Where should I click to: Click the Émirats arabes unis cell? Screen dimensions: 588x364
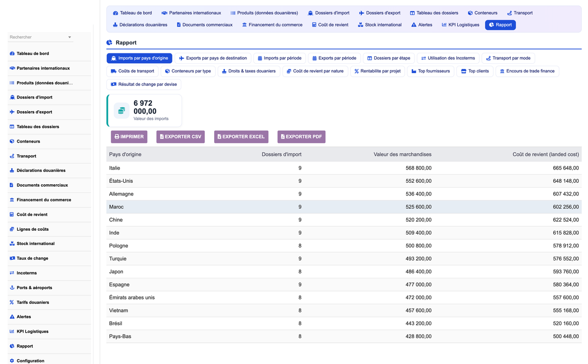pyautogui.click(x=132, y=297)
